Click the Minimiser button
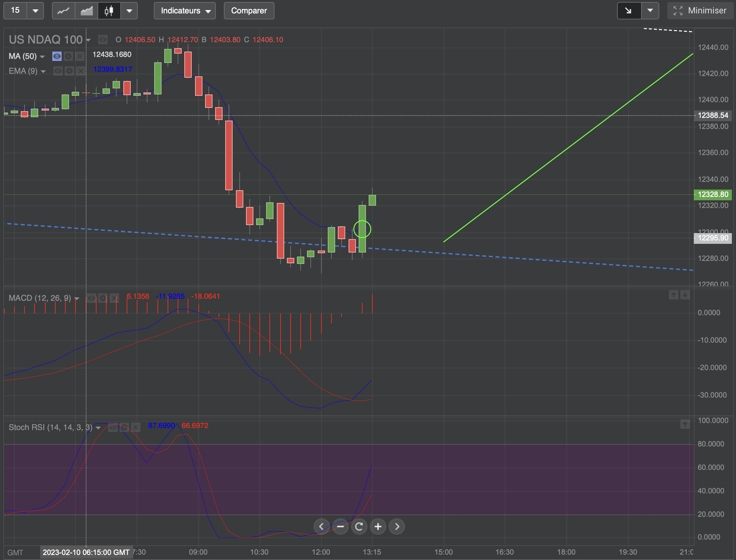 (700, 11)
